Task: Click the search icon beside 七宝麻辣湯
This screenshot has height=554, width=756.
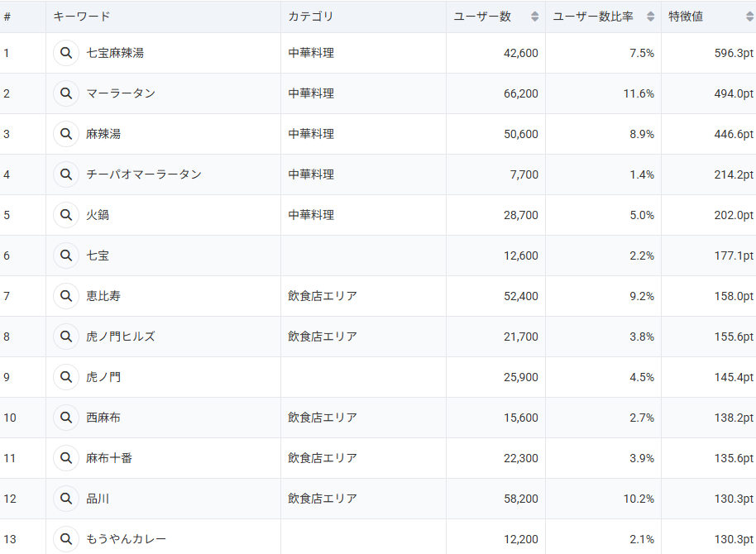Action: pos(66,53)
